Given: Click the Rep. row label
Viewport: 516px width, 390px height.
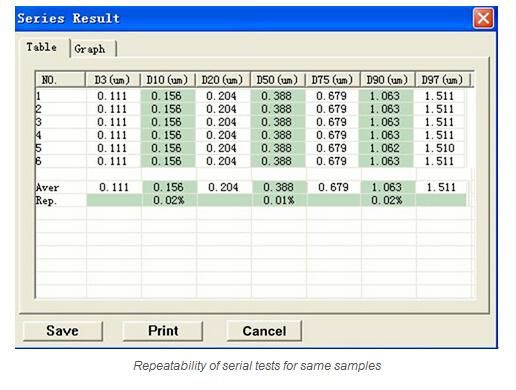Looking at the screenshot, I should click(x=46, y=201).
